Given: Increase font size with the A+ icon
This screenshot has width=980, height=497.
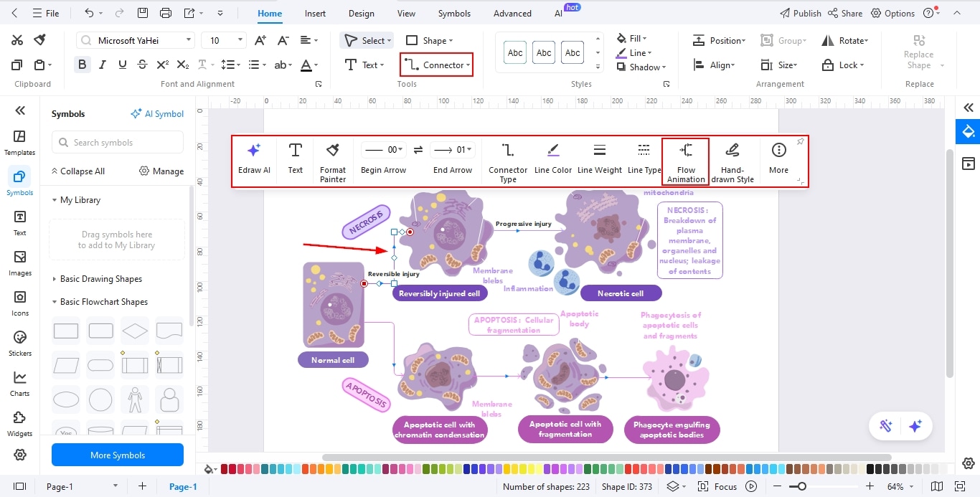Looking at the screenshot, I should coord(260,41).
